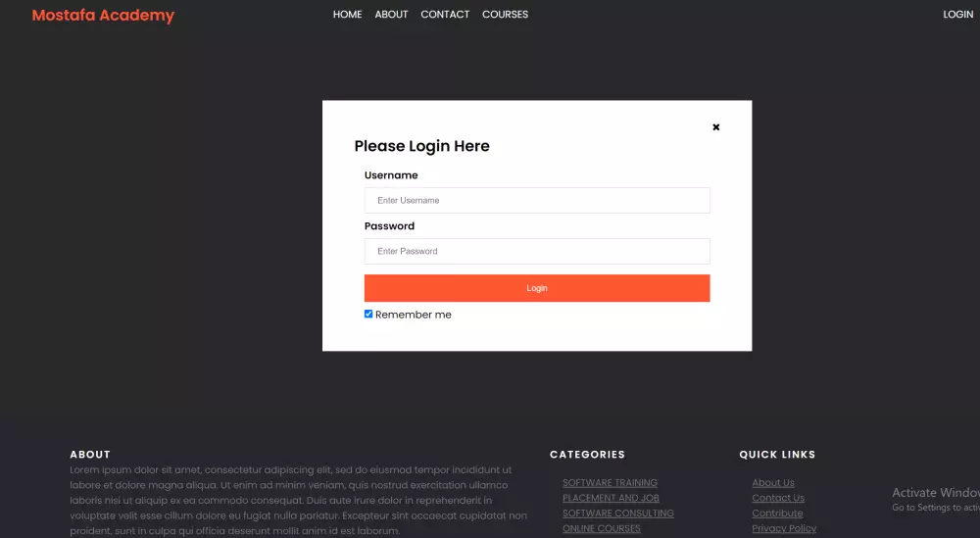Click into the Enter Password field
This screenshot has width=980, height=538.
click(x=537, y=252)
